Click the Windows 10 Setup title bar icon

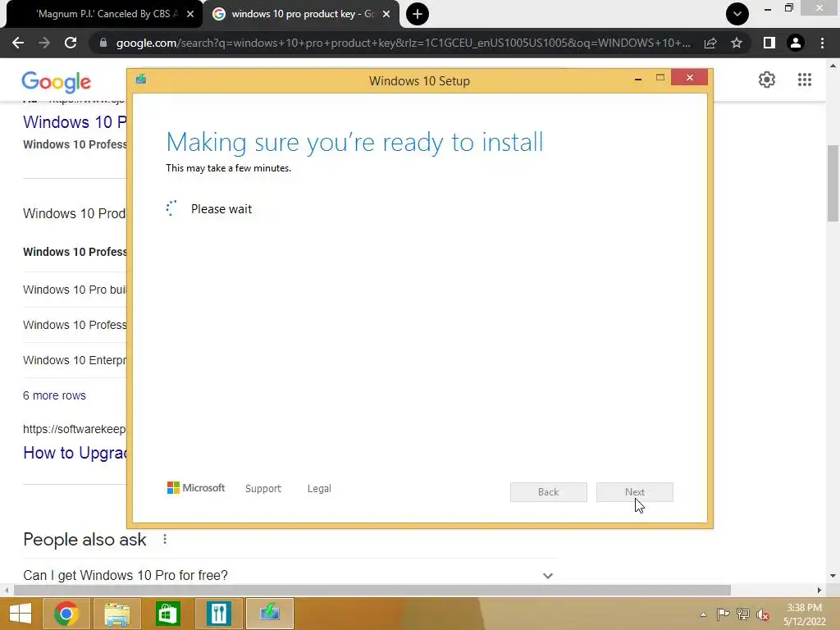(141, 80)
